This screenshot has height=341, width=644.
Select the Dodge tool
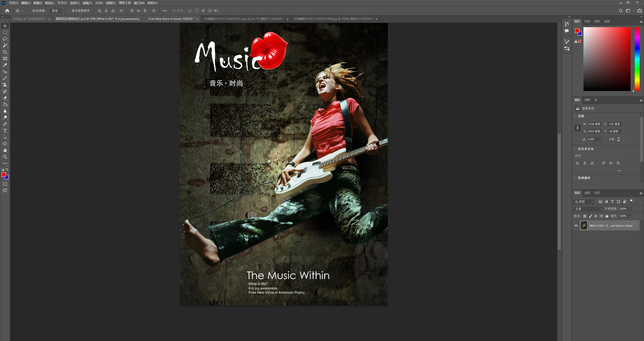[x=5, y=117]
